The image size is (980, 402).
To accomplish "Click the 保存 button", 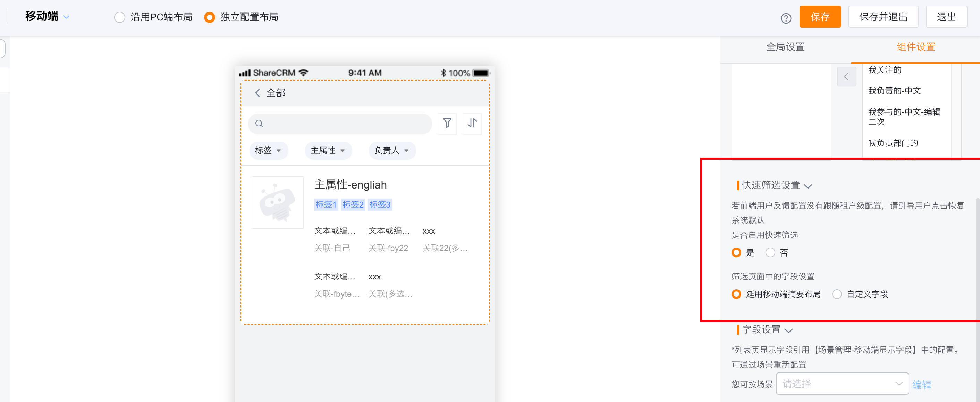I will 820,17.
